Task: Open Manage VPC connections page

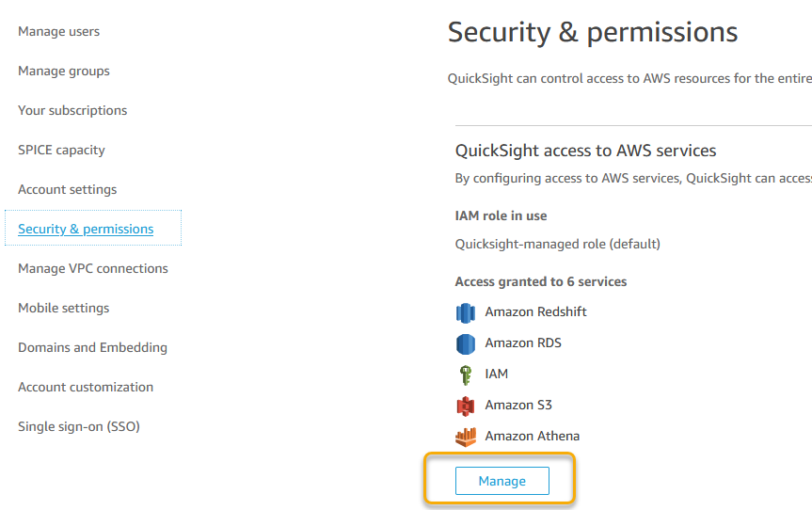Action: [x=92, y=269]
